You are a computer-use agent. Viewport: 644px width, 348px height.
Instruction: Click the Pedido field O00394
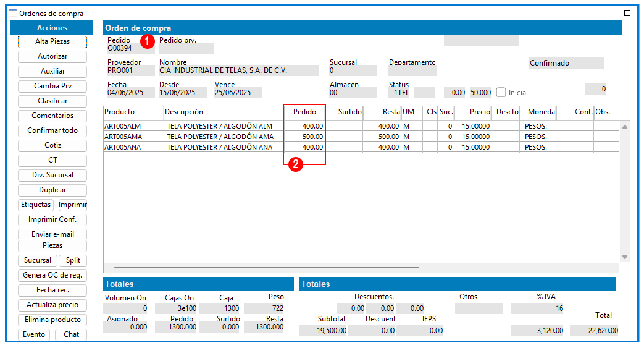(x=131, y=49)
